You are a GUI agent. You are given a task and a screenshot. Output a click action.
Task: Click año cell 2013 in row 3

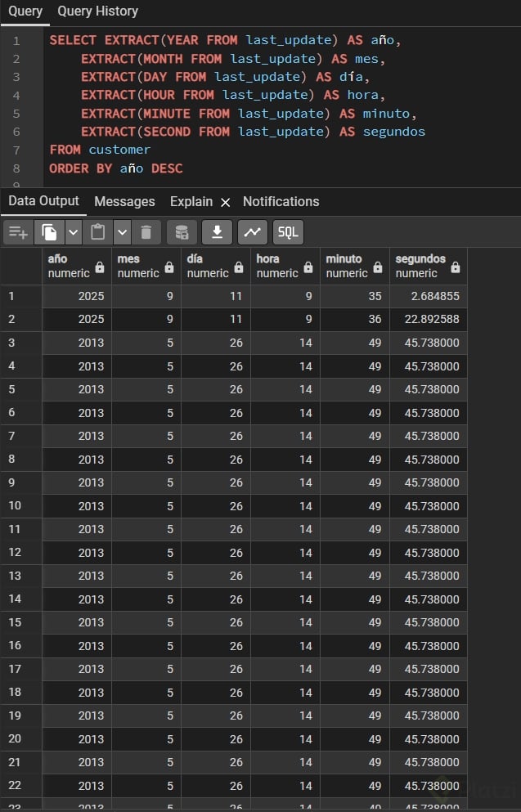[77, 343]
